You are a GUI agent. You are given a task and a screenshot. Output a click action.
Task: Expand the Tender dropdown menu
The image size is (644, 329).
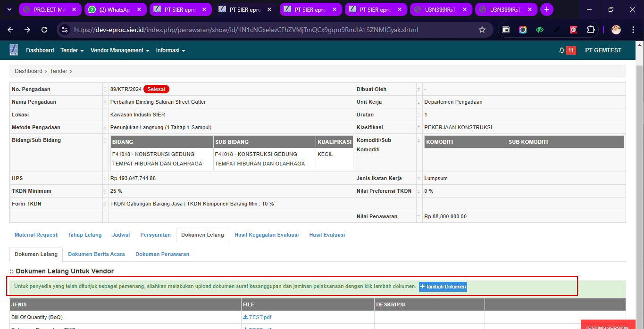click(x=72, y=50)
